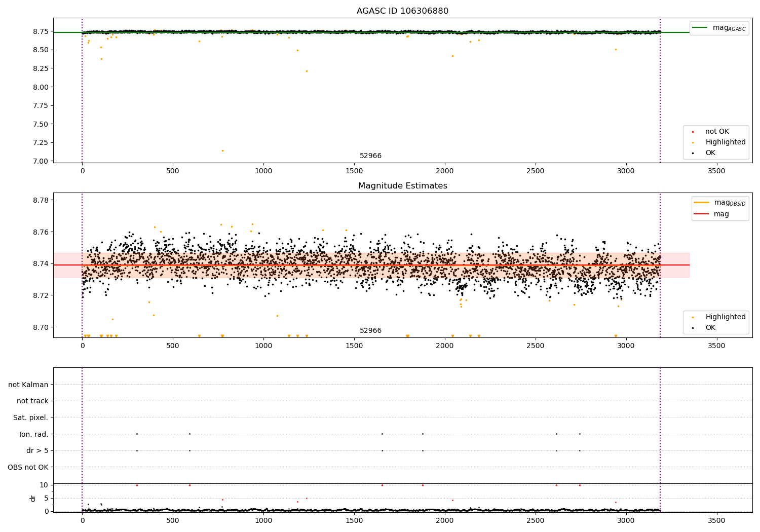Screen dimensions: 760x532
Task: Click the 10 y-tick label on dr plot
Action: (x=44, y=485)
